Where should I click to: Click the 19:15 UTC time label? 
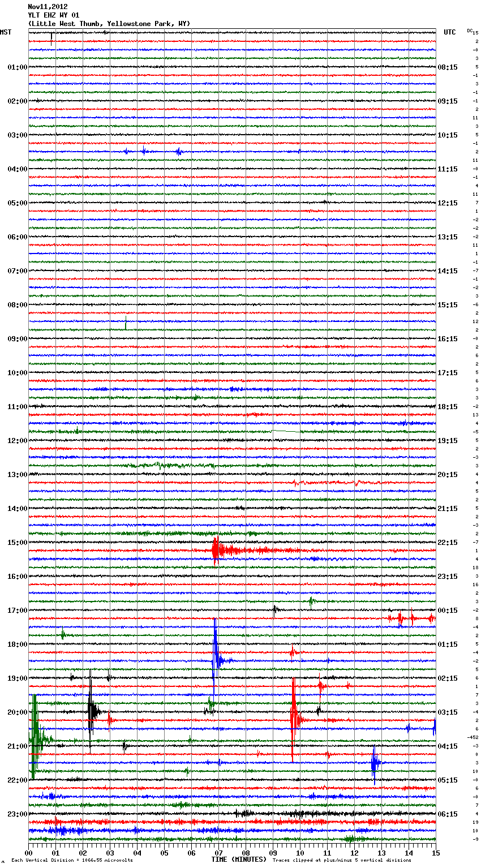448,441
